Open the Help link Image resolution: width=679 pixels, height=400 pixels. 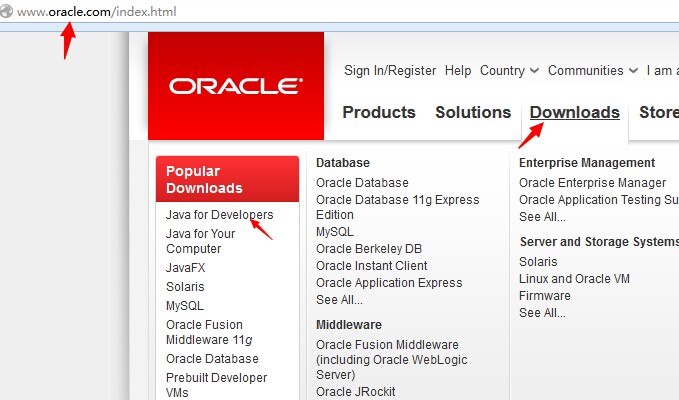[458, 71]
